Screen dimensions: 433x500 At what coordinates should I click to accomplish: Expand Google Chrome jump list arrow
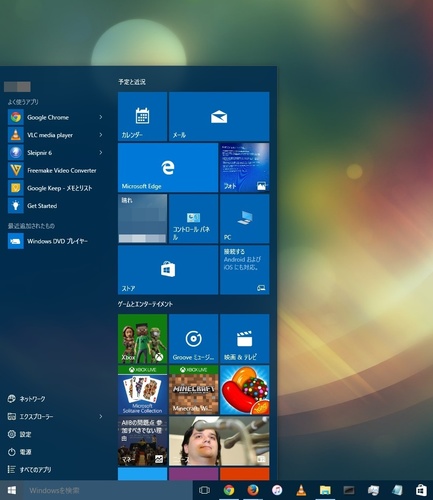pyautogui.click(x=101, y=117)
